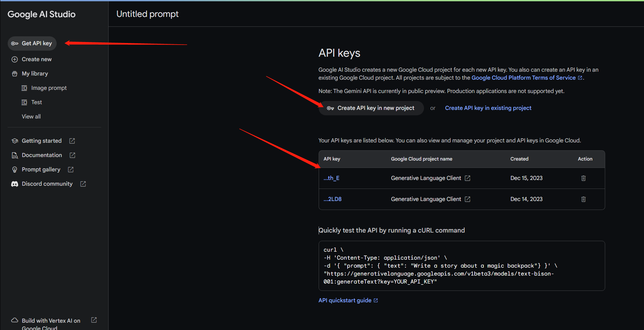The height and width of the screenshot is (330, 644).
Task: Open Discord community link
Action: tap(47, 184)
